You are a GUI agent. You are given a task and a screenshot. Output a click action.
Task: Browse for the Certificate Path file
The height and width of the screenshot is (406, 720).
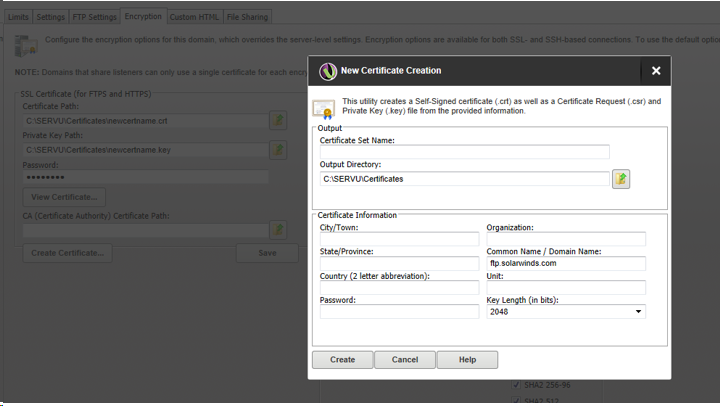coord(278,120)
